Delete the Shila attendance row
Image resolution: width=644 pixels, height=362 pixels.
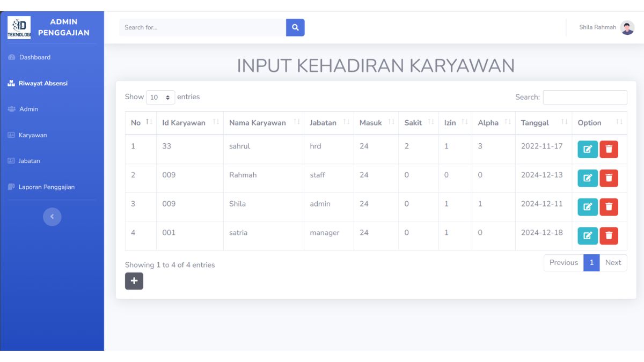pyautogui.click(x=609, y=207)
